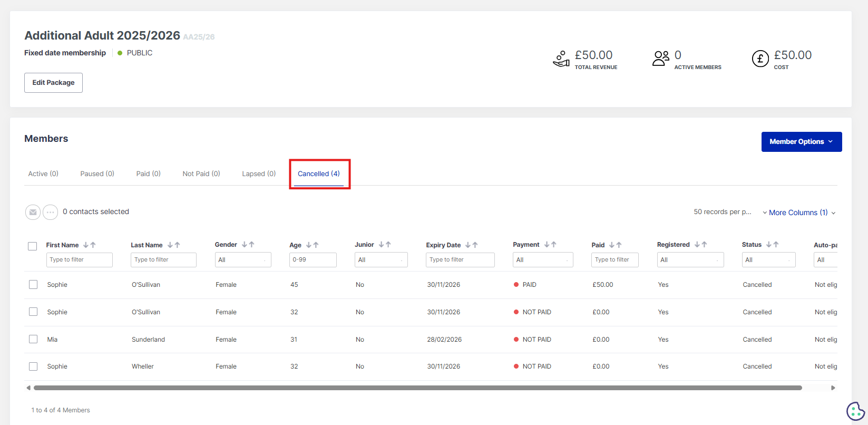The width and height of the screenshot is (868, 425).
Task: Click the Edit Package button
Action: click(53, 83)
